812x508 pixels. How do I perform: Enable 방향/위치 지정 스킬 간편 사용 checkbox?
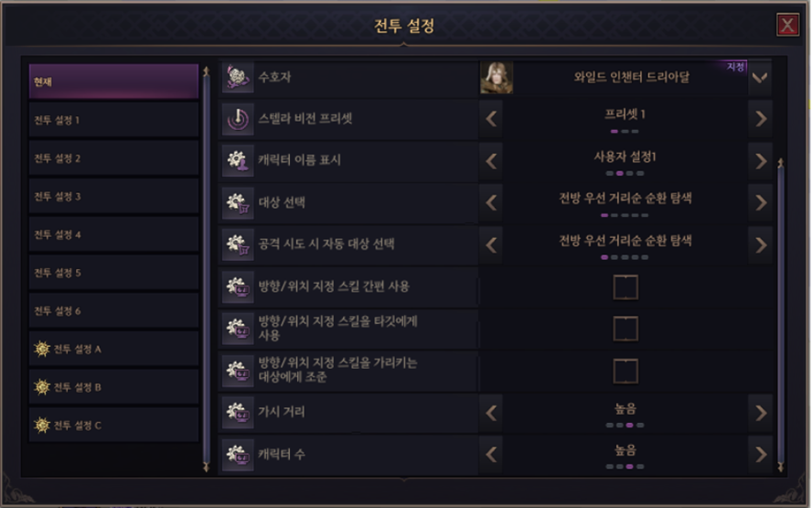click(625, 287)
